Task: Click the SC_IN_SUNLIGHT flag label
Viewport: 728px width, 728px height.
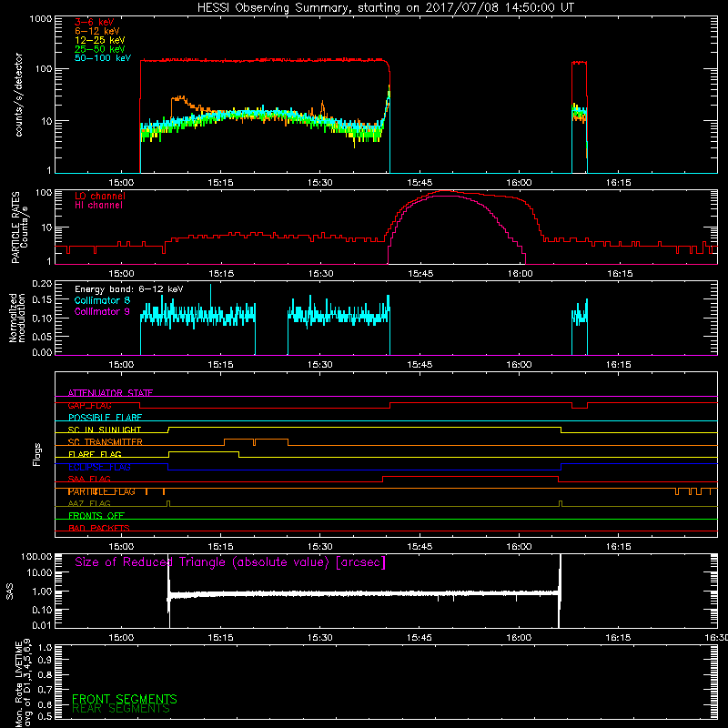Action: [105, 430]
